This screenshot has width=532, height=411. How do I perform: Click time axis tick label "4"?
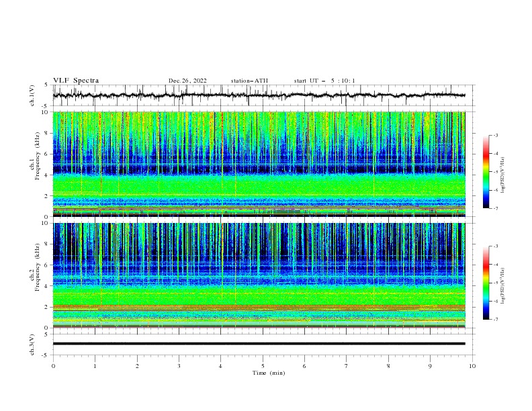coord(220,366)
